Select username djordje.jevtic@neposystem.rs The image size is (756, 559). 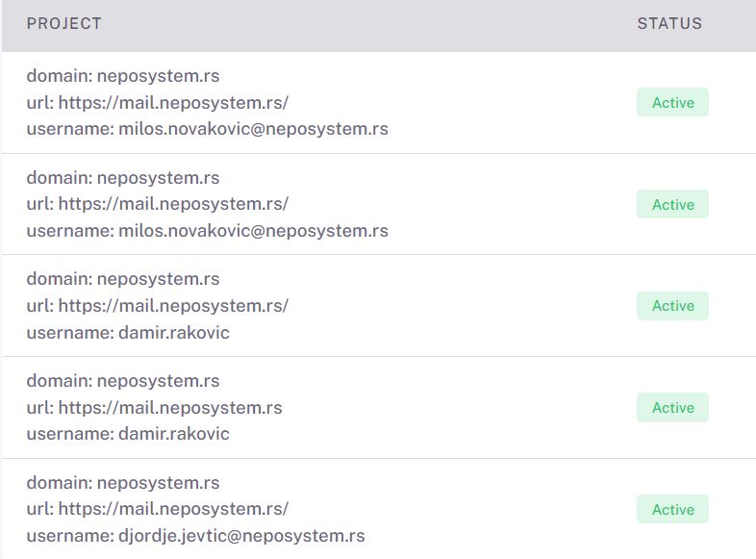195,536
